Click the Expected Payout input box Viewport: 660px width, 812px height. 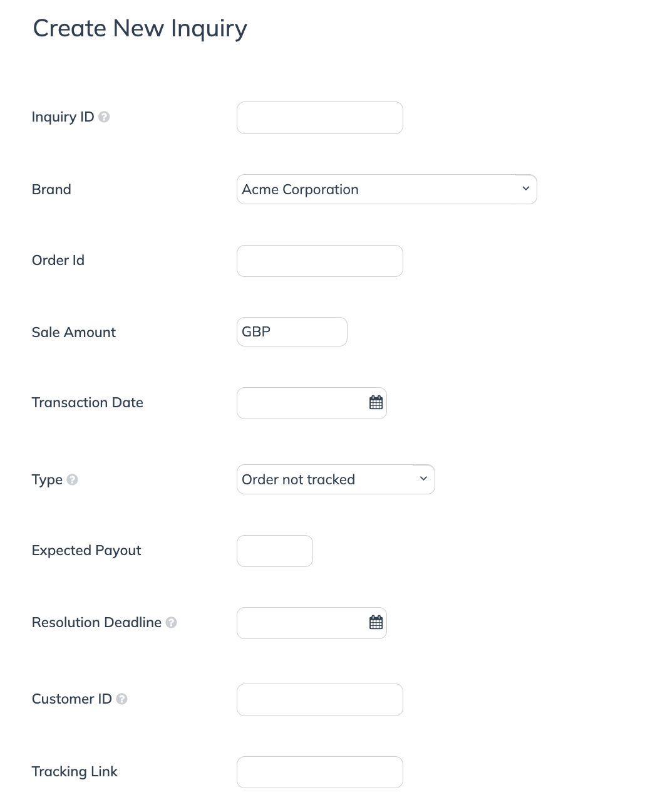tap(274, 551)
